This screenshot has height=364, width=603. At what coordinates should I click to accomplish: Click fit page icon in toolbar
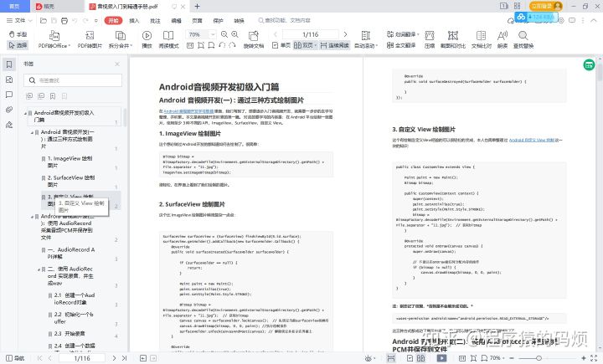coord(201,45)
